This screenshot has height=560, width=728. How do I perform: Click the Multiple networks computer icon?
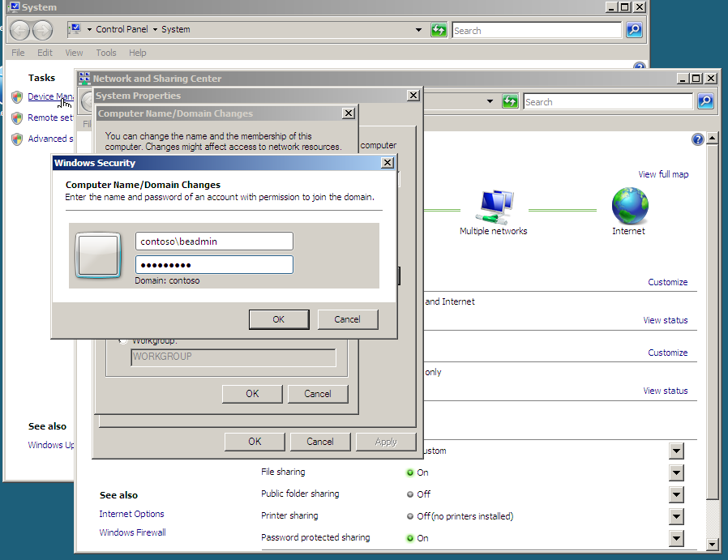(x=495, y=206)
